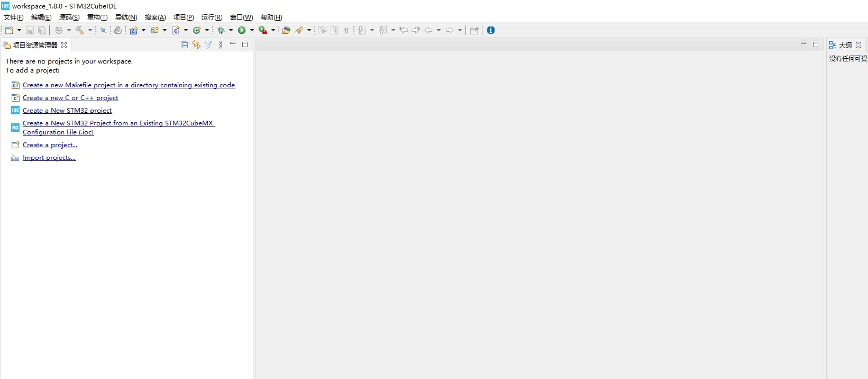Click the Debug bug icon in toolbar
The height and width of the screenshot is (379, 868).
pyautogui.click(x=221, y=31)
